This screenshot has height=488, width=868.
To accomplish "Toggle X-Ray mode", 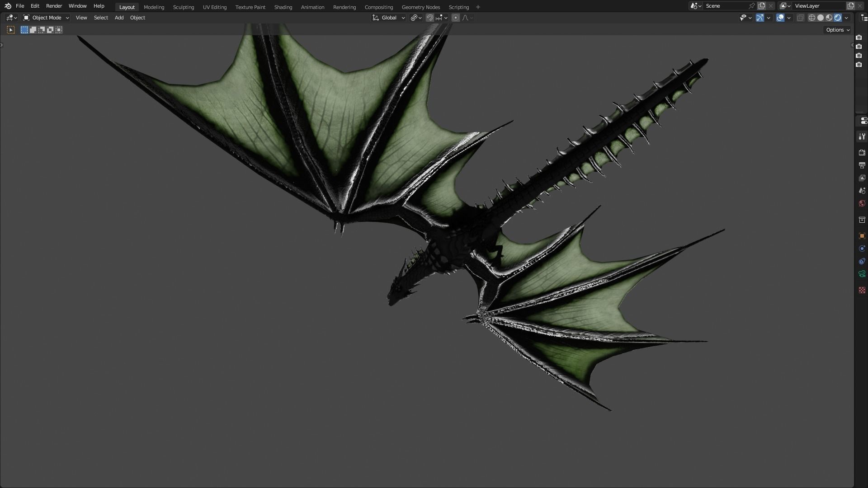I will [x=800, y=18].
